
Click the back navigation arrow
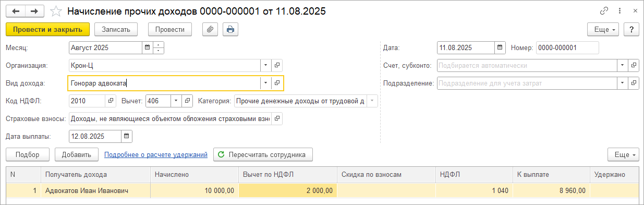point(16,11)
